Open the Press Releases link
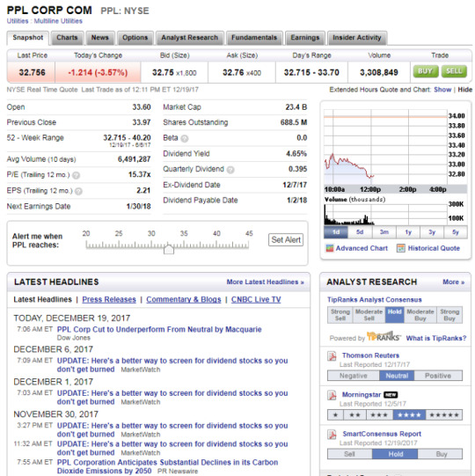Image resolution: width=475 pixels, height=476 pixels. (109, 300)
